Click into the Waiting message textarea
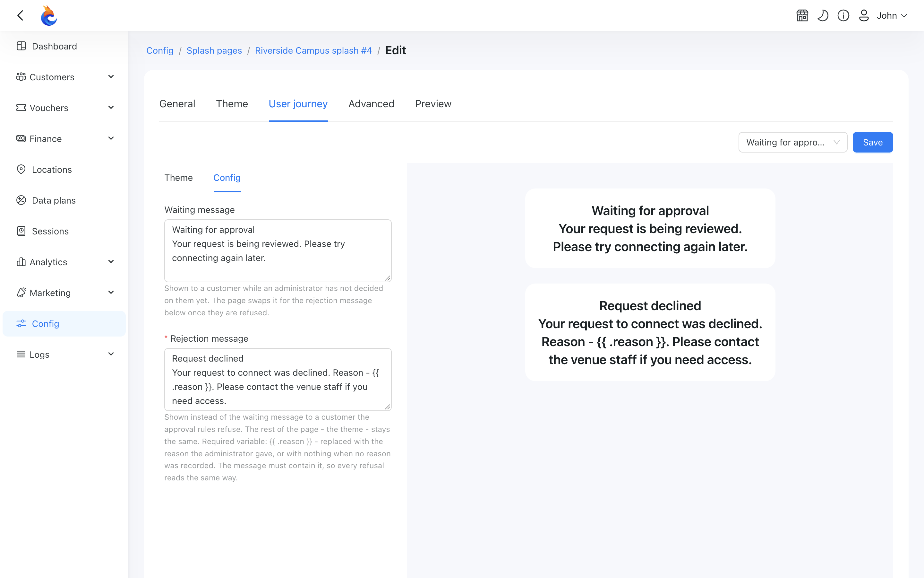The height and width of the screenshot is (578, 924). [278, 251]
